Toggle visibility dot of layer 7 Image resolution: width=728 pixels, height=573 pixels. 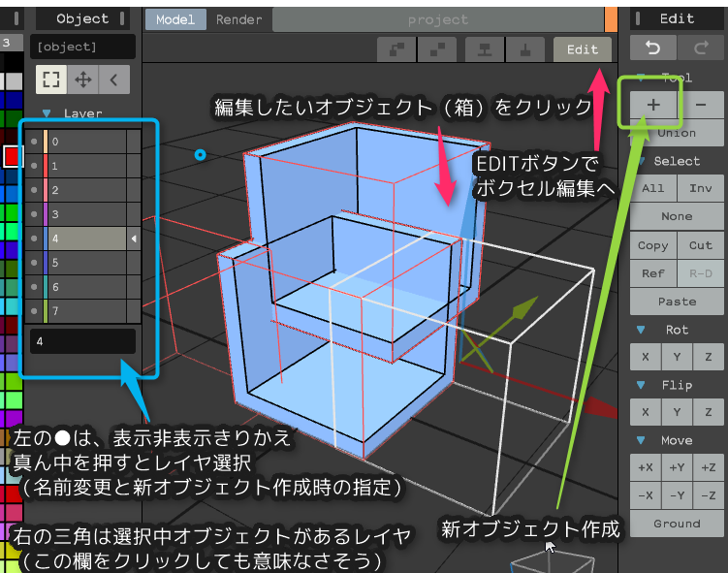click(x=34, y=311)
